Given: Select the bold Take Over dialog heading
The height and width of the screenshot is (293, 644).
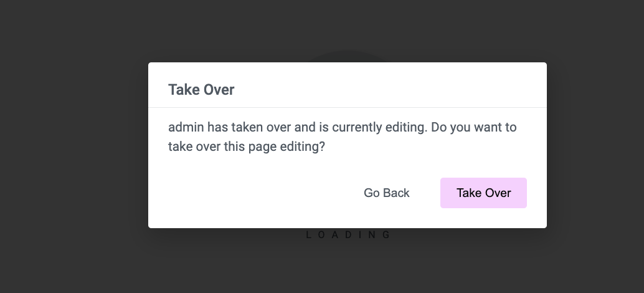Looking at the screenshot, I should (201, 90).
